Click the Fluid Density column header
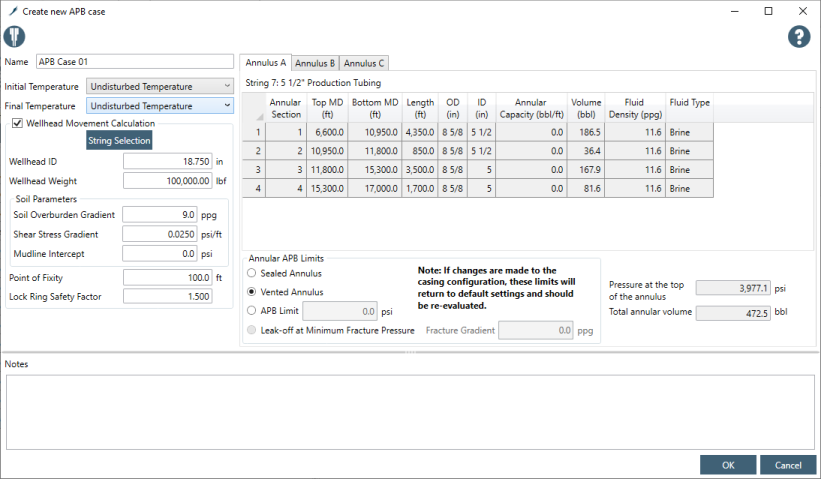 [635, 108]
